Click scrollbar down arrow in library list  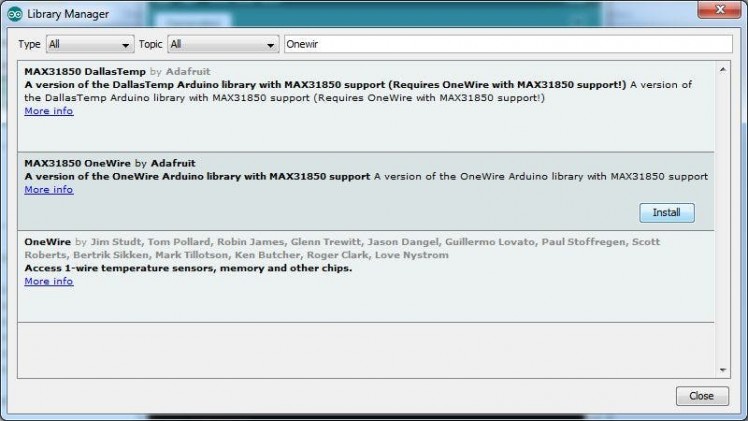tap(722, 370)
